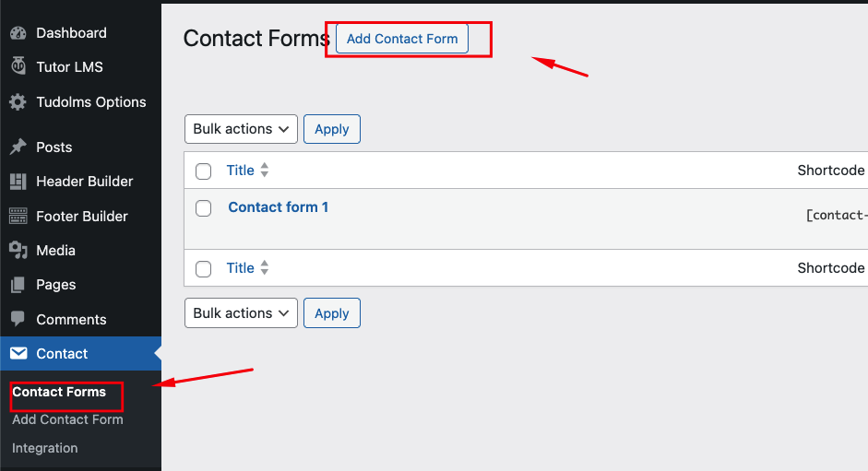Viewport: 868px width, 471px height.
Task: Click the Footer Builder keyboard icon
Action: point(18,217)
